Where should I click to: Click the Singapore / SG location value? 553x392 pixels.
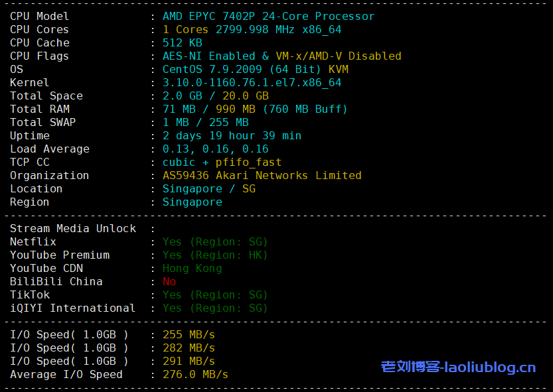coord(208,188)
